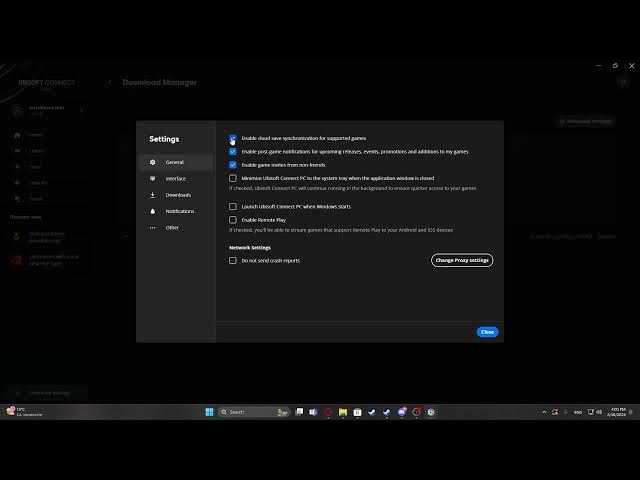Click the Downloads arrow icon

click(153, 195)
